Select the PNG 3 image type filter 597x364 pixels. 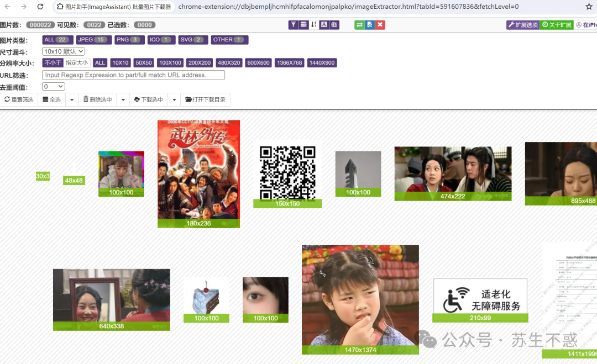pos(129,40)
